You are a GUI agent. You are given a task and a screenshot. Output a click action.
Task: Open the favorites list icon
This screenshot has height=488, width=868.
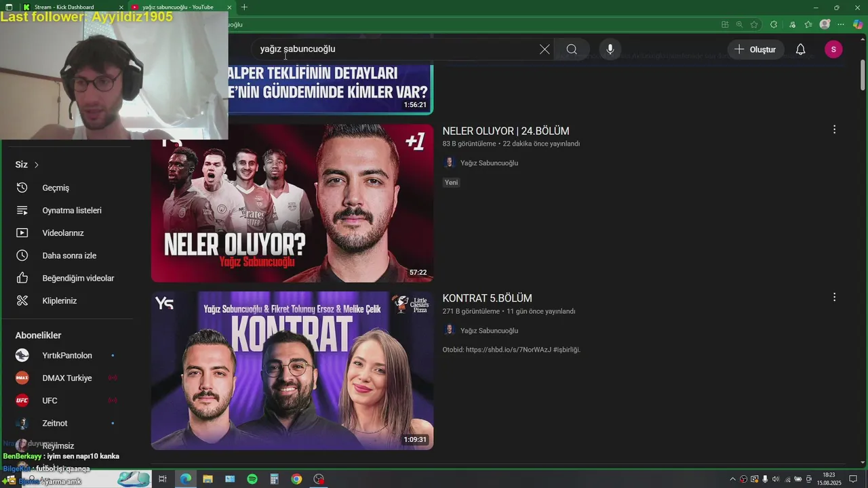tap(808, 24)
